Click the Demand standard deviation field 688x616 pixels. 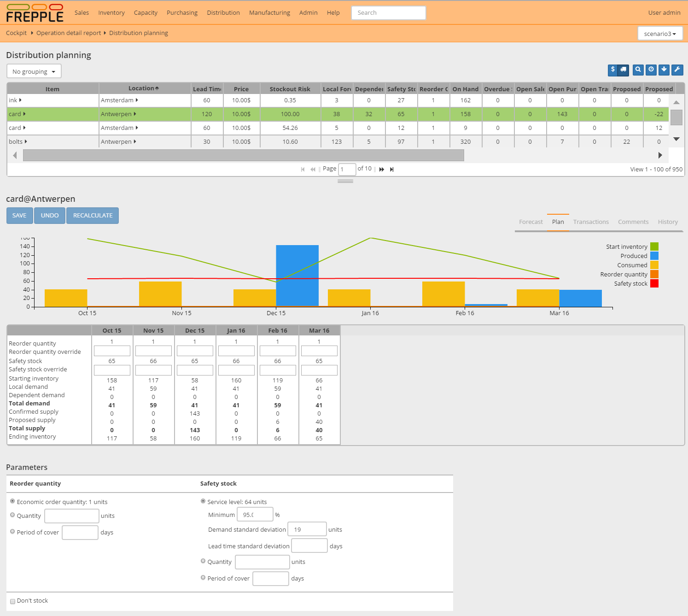[x=307, y=529]
